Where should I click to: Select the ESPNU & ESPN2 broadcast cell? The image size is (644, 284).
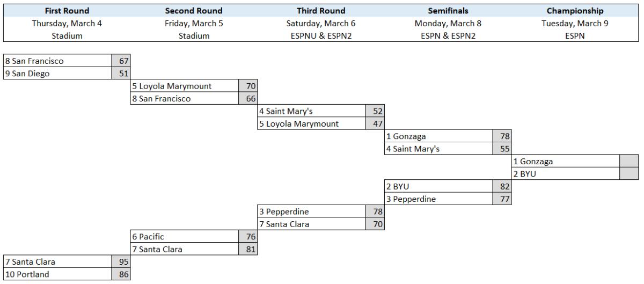(x=321, y=35)
